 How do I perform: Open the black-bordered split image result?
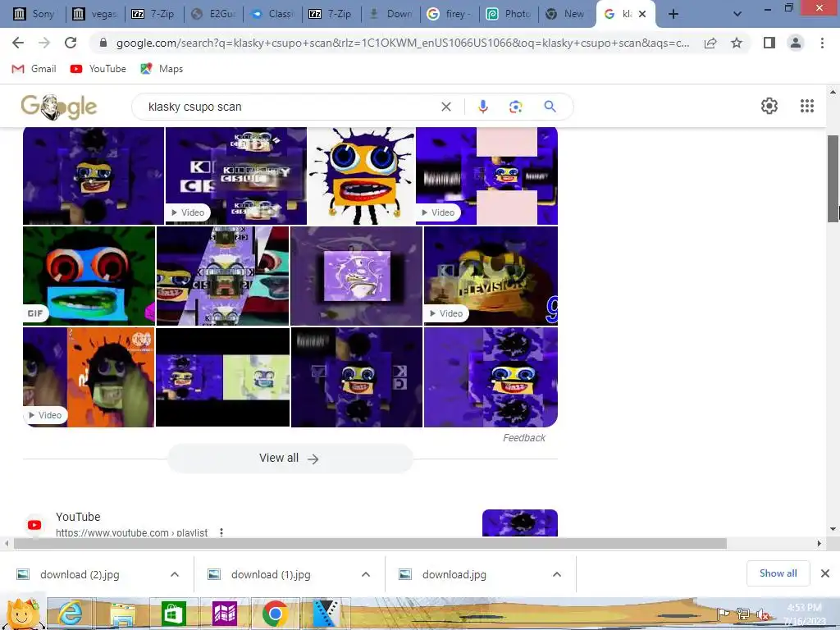click(223, 377)
